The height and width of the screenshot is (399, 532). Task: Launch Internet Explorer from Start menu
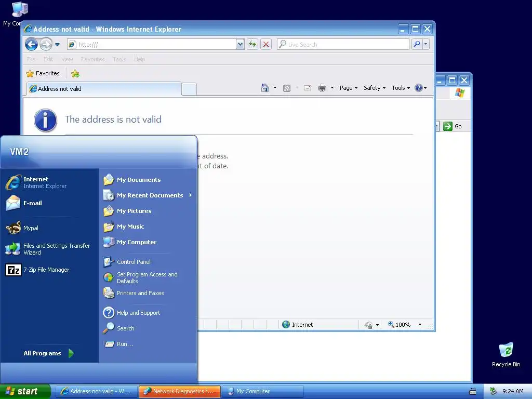[50, 182]
